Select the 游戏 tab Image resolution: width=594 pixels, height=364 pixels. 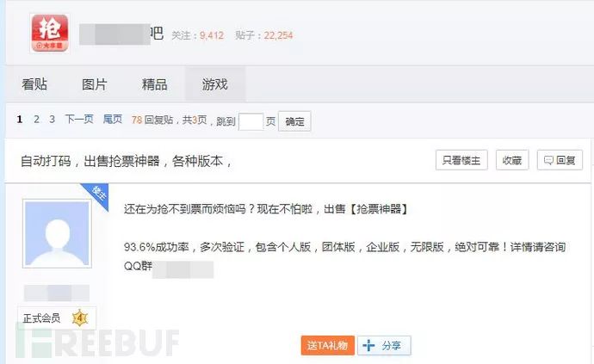tap(215, 84)
